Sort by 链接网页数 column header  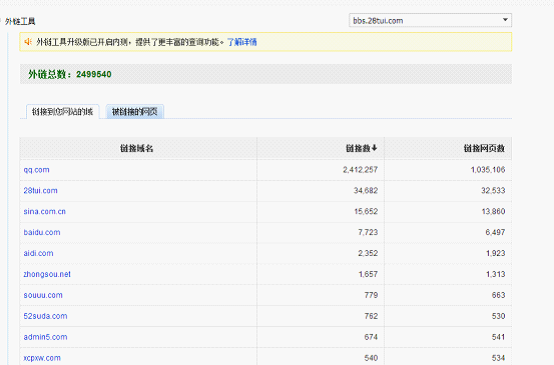coord(484,148)
